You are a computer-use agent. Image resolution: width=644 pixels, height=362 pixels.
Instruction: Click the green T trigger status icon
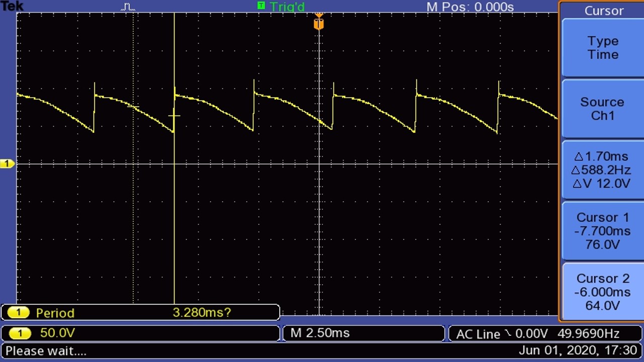point(261,6)
